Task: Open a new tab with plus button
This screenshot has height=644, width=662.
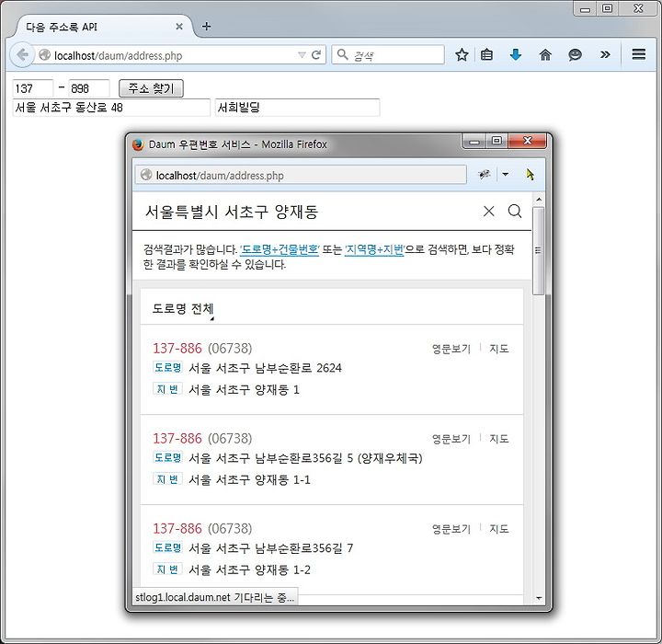Action: [206, 27]
